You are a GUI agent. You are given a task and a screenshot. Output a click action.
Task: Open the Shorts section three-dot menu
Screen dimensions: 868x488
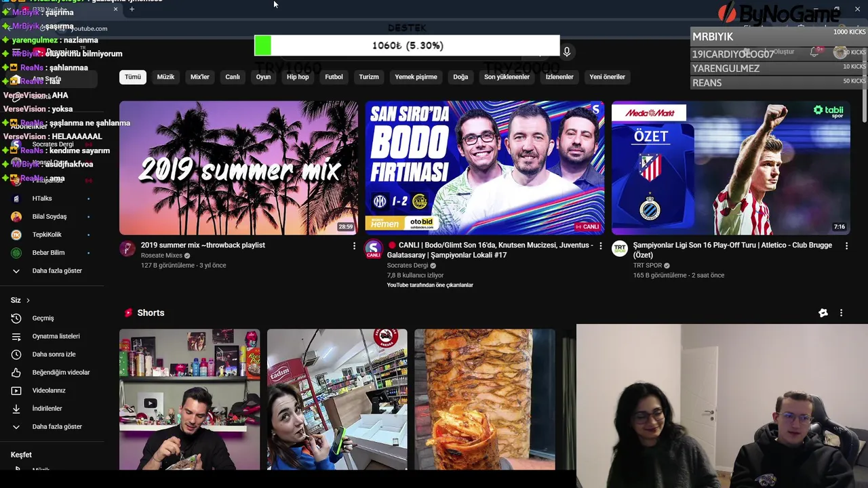pyautogui.click(x=841, y=312)
